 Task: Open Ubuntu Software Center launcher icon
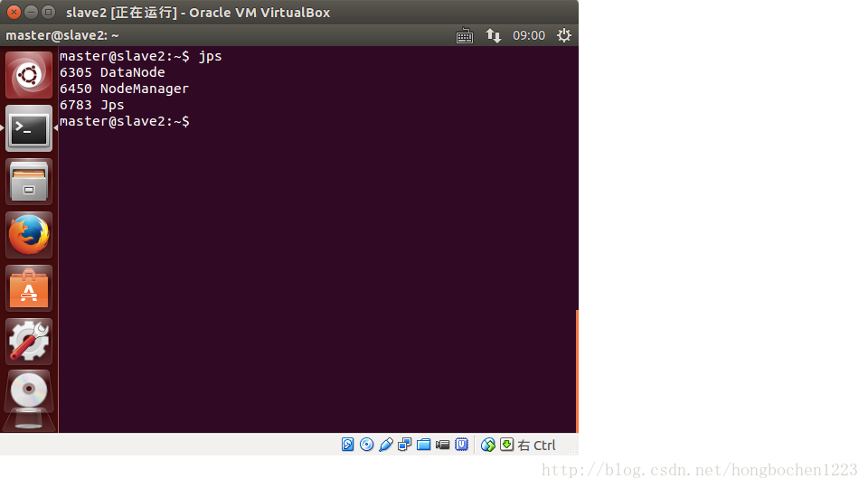coord(29,287)
